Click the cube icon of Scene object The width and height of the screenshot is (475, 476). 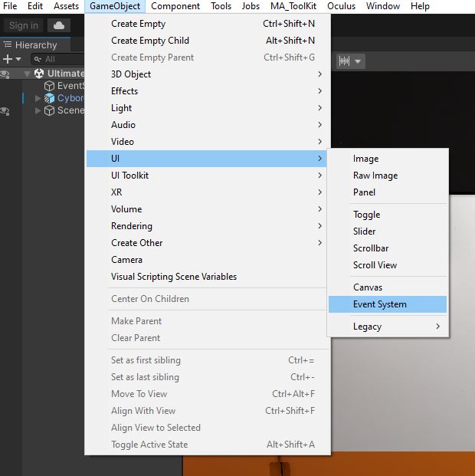pyautogui.click(x=49, y=110)
